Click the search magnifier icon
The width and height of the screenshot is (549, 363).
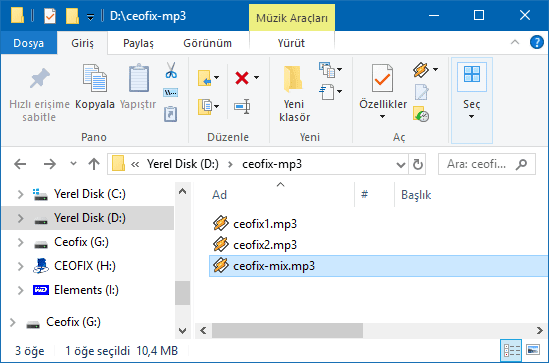(521, 164)
